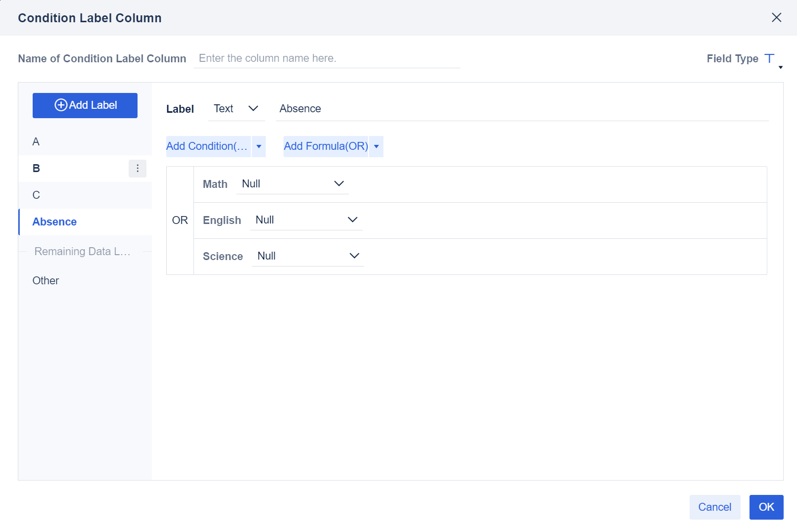Click the Add Formula(OR) button
Viewport: 797px width, 532px height.
(x=326, y=146)
